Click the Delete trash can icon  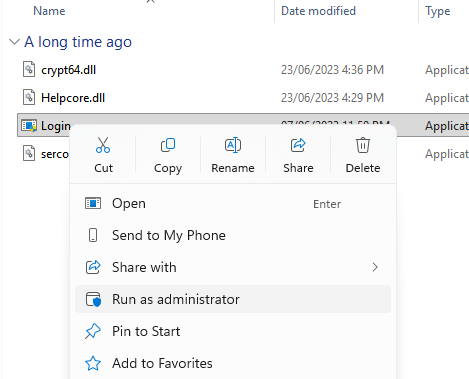(363, 145)
